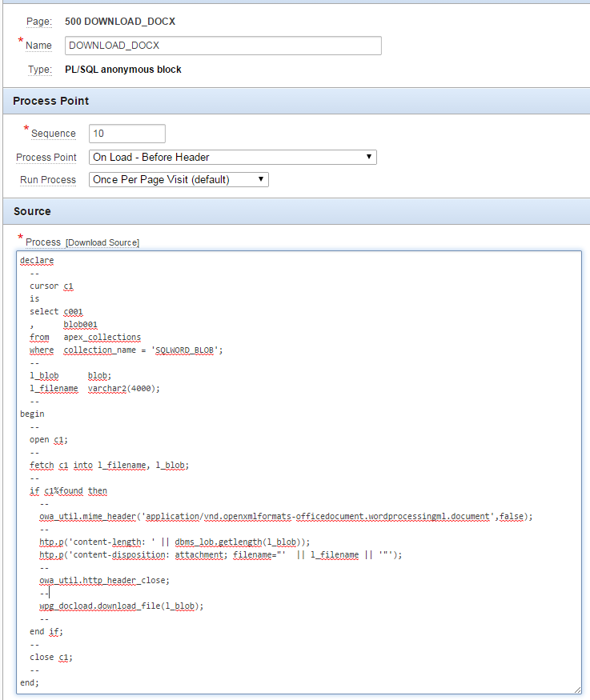Click the wpg_docload.download_file line
This screenshot has width=590, height=700.
coord(122,606)
